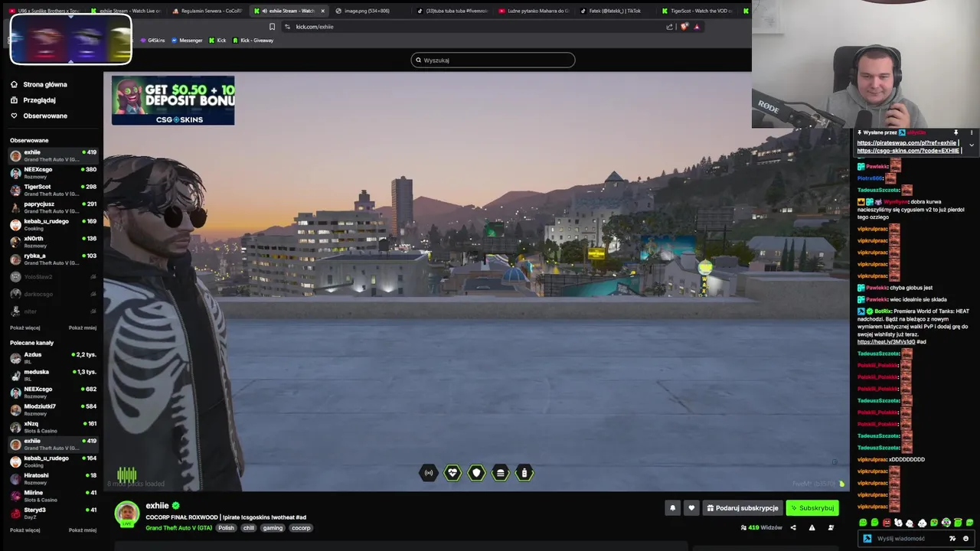
Task: Click the blue badge icon in chat input
Action: [x=867, y=538]
